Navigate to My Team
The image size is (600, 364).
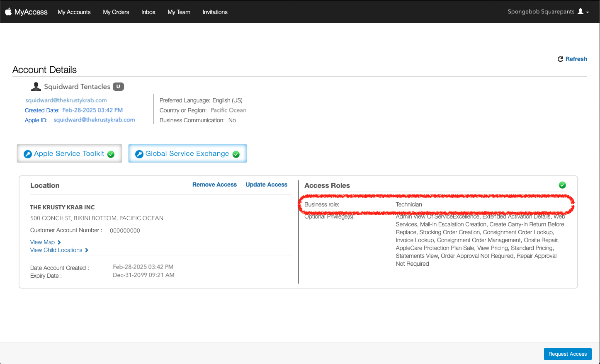click(x=179, y=12)
